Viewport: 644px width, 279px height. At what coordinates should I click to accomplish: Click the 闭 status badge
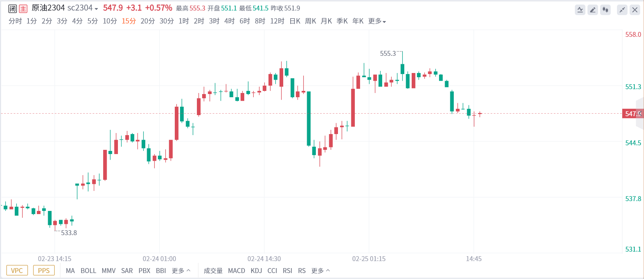pyautogui.click(x=13, y=9)
